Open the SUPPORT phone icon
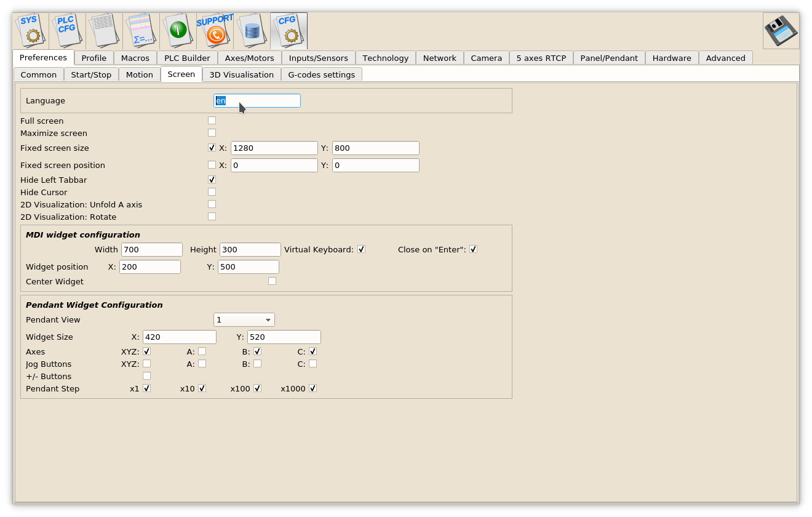This screenshot has width=812, height=517. [x=215, y=31]
